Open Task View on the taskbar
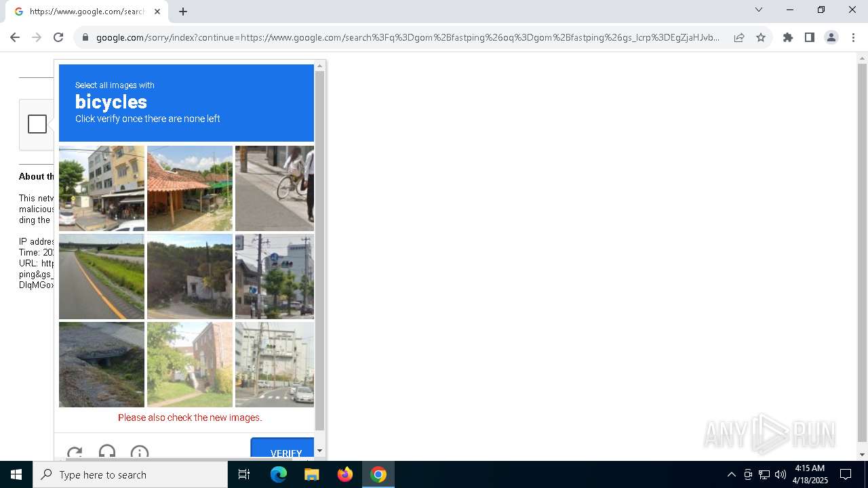 [x=244, y=474]
